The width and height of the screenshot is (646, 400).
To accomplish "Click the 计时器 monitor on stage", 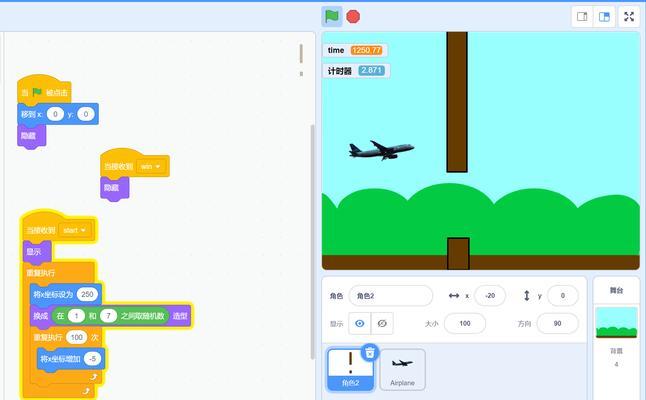I will (x=356, y=71).
